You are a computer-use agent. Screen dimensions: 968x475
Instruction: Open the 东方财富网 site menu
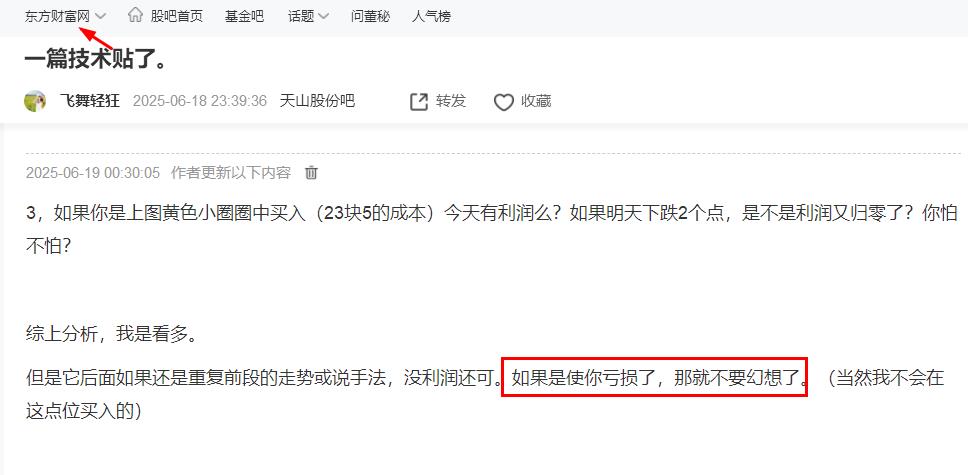(x=57, y=16)
